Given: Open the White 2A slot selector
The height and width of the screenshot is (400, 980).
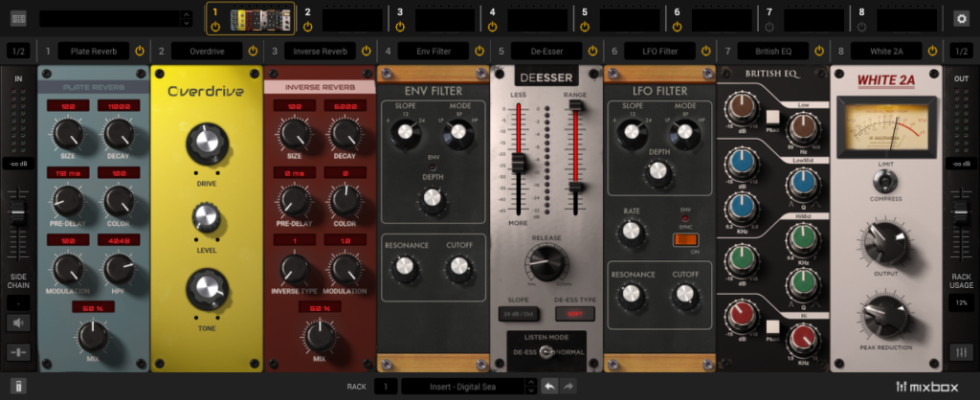Looking at the screenshot, I should point(886,51).
